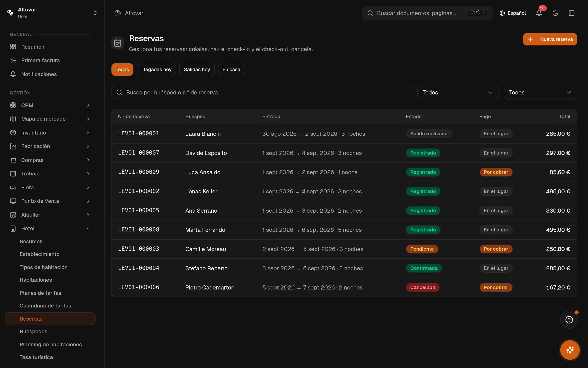The width and height of the screenshot is (588, 368).
Task: Open Tasa turística menu item
Action: coord(36,357)
